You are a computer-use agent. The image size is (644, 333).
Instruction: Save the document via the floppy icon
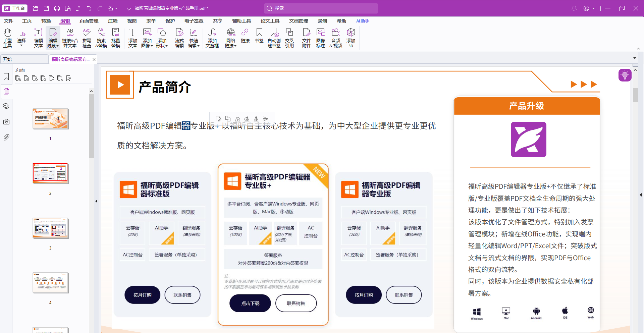pyautogui.click(x=46, y=8)
